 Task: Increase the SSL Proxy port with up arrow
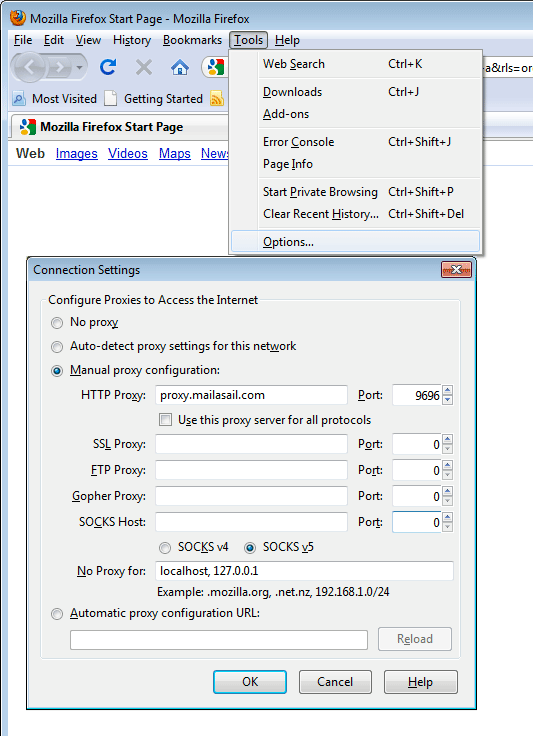point(448,439)
